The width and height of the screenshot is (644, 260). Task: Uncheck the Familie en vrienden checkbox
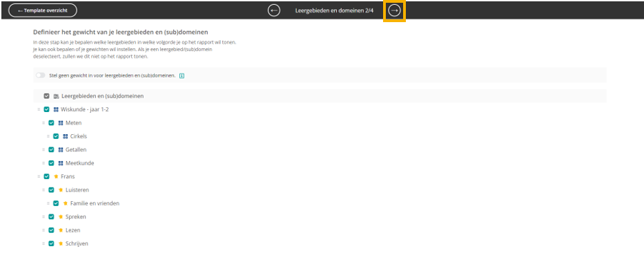[56, 203]
